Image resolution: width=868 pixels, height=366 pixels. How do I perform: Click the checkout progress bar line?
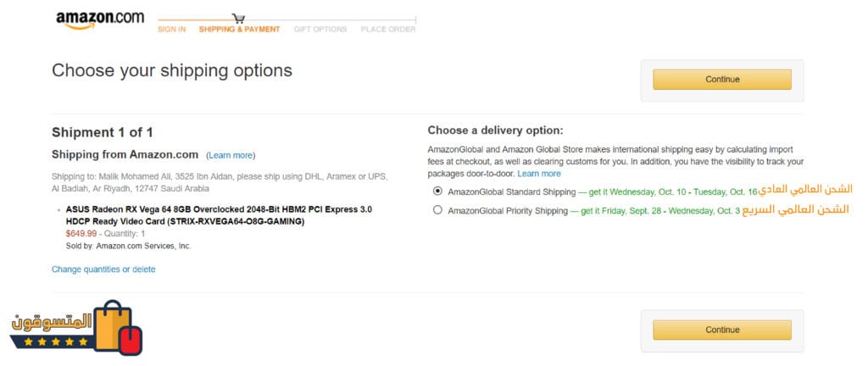[x=331, y=19]
